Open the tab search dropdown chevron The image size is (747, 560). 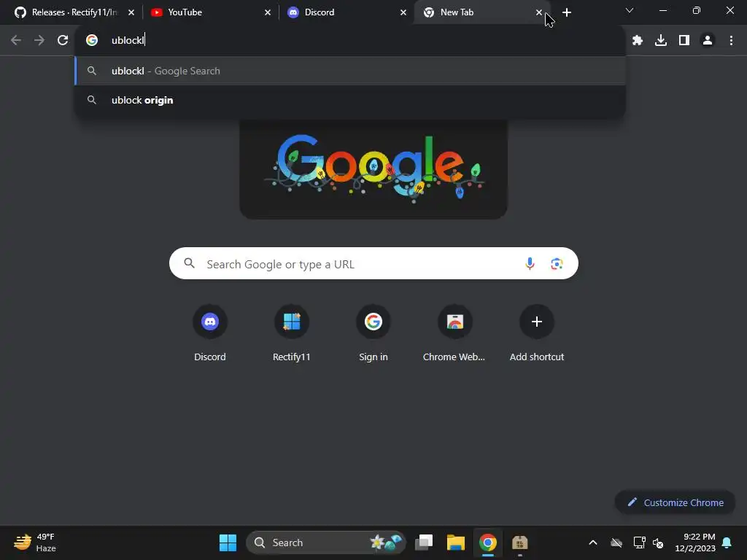[x=630, y=10]
